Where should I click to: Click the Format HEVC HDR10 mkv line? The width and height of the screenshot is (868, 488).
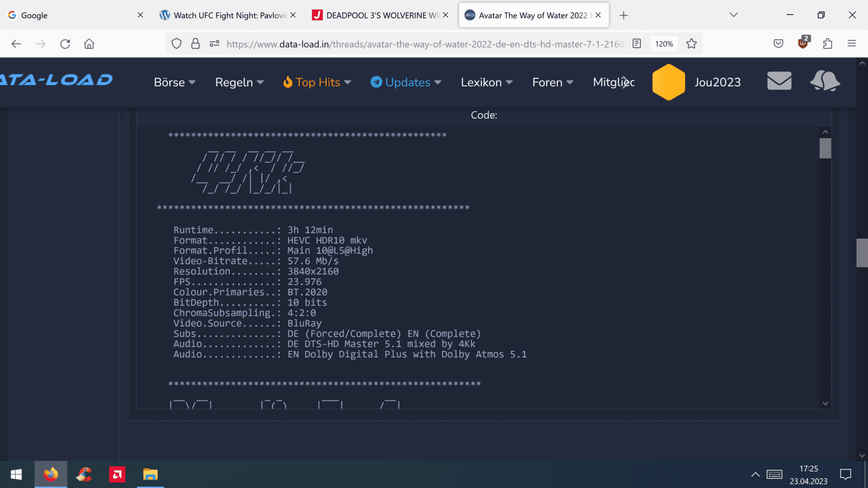coord(270,240)
